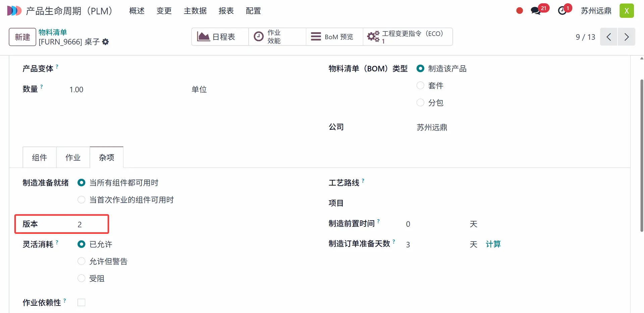Click the Odoo PLM app logo icon
Screen dimensions: 644x313
[14, 11]
